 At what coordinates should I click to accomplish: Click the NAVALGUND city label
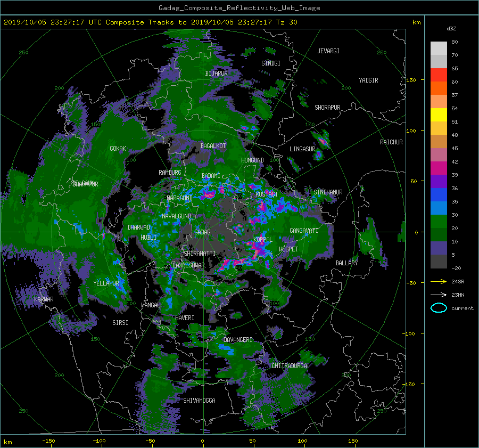coord(176,216)
